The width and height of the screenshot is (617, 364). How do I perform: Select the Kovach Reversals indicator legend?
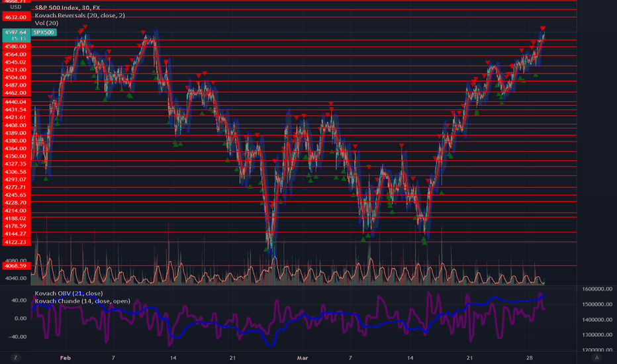tap(80, 15)
